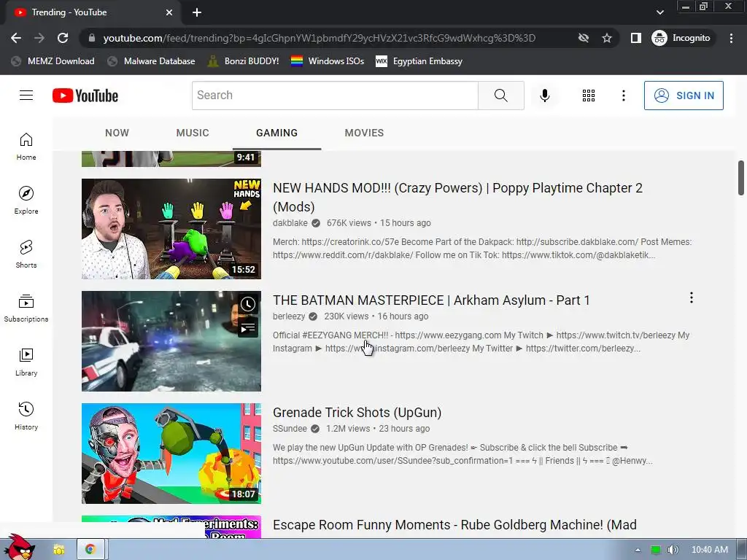View site info lock icon
The image size is (747, 560).
coord(92,38)
